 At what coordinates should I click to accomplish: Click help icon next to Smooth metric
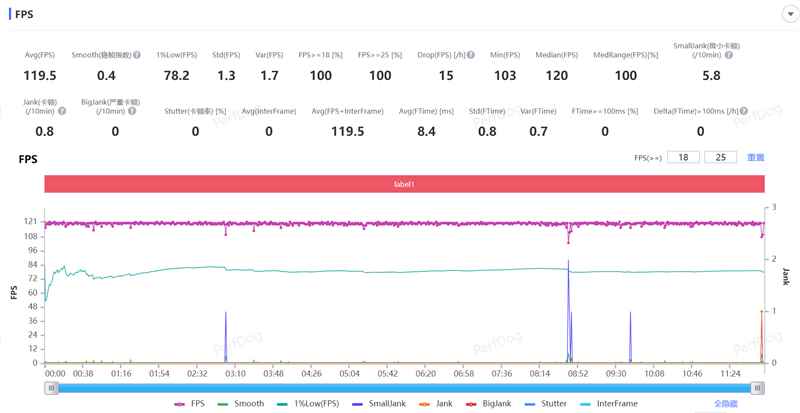click(x=136, y=55)
